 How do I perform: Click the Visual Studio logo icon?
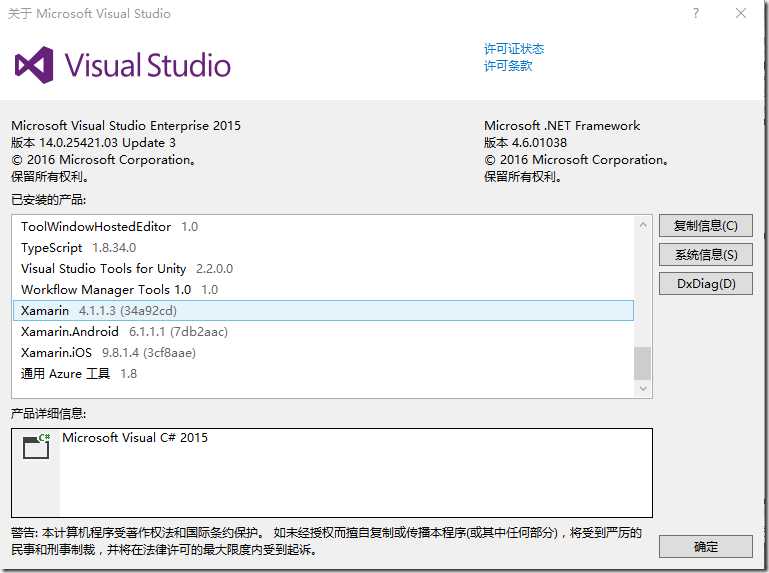(34, 65)
